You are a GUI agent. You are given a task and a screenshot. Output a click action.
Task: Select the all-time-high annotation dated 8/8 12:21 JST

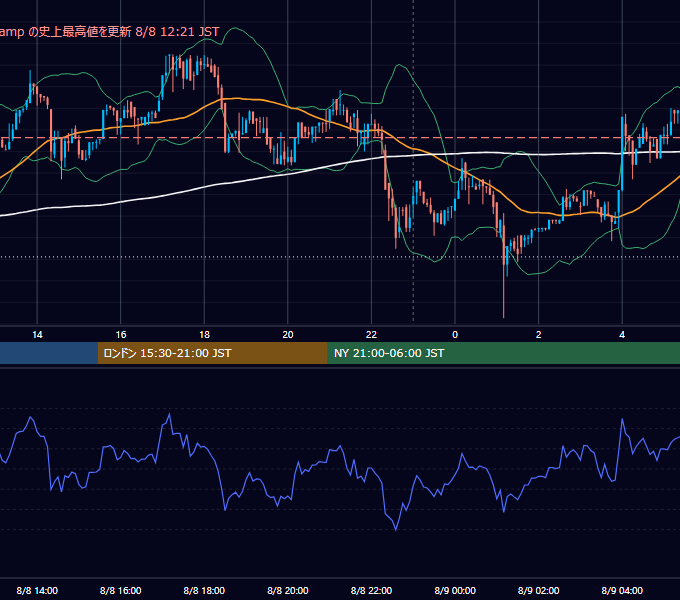point(109,32)
